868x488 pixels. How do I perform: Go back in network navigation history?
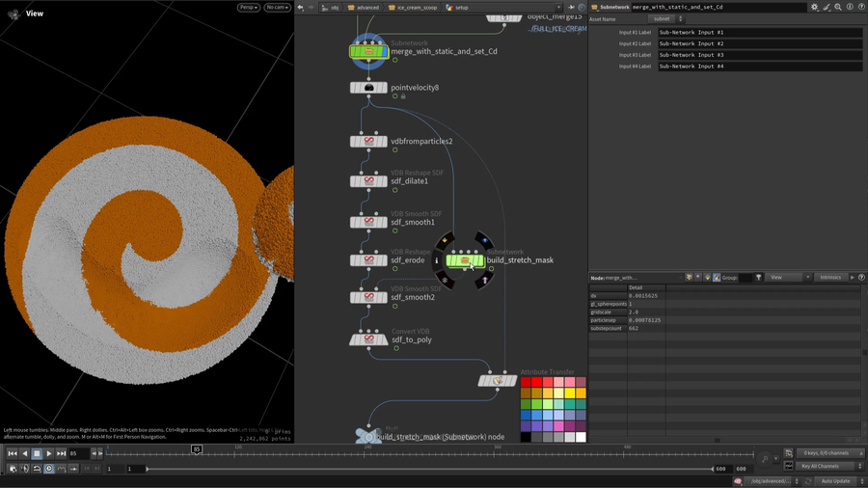301,7
